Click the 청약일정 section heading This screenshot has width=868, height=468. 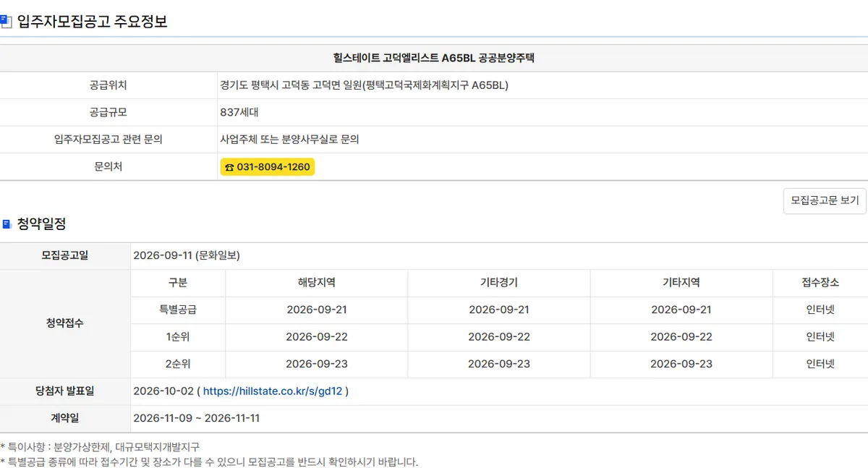click(x=41, y=224)
